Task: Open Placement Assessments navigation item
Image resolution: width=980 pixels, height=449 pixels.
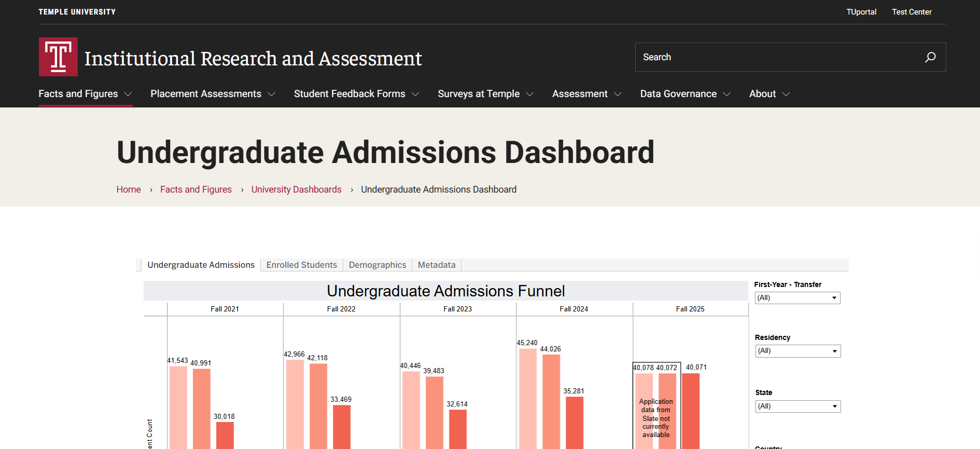Action: pos(206,94)
